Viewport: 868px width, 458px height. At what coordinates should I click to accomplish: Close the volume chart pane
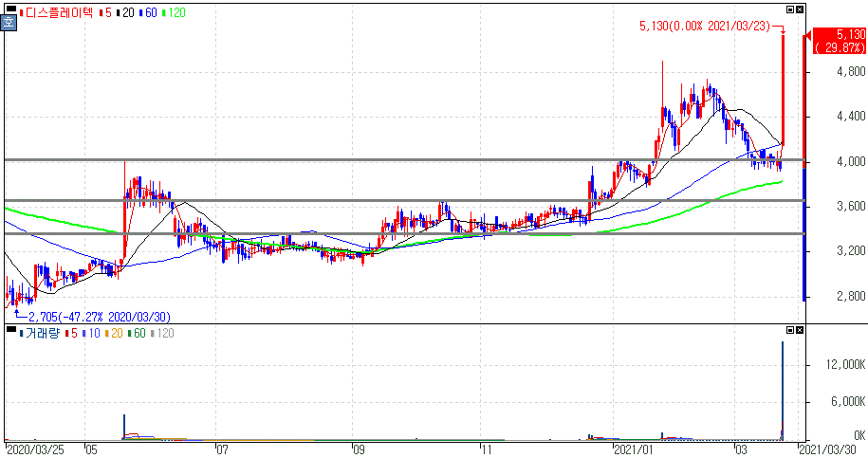pos(800,330)
